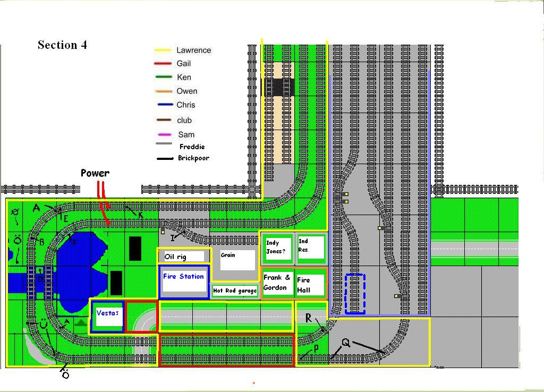The height and width of the screenshot is (392, 544).
Task: Click track marker letter 'R'
Action: [x=308, y=318]
